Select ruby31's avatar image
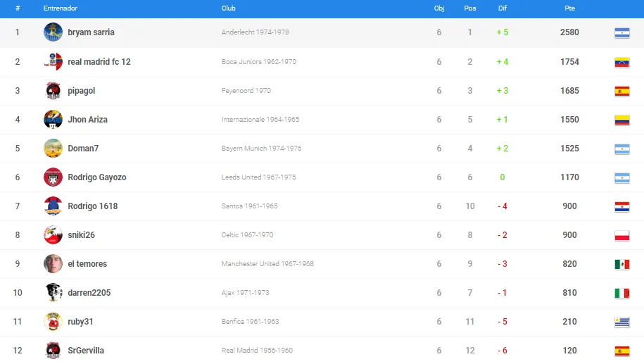The width and height of the screenshot is (644, 364). [x=53, y=321]
